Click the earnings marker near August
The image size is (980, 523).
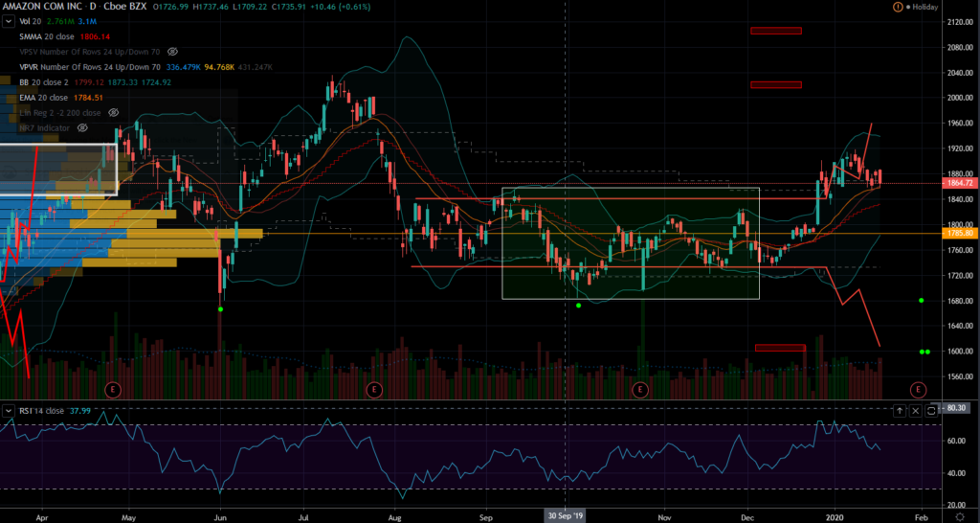coord(374,390)
